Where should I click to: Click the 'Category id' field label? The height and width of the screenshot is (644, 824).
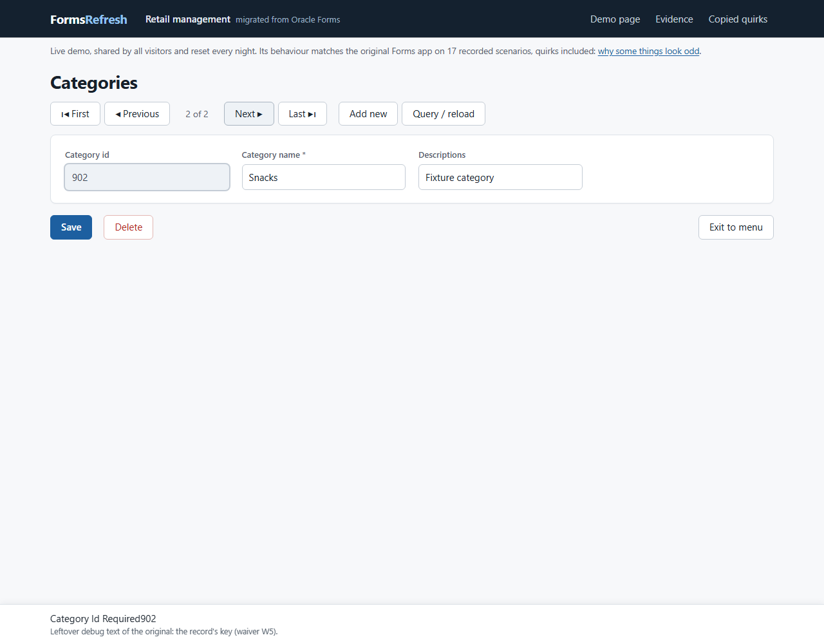click(87, 155)
